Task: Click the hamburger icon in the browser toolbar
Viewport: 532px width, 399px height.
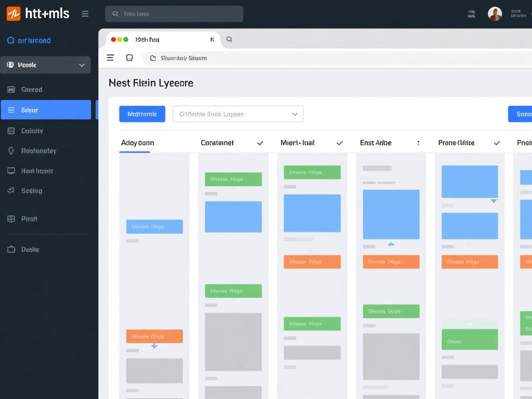Action: tap(110, 58)
